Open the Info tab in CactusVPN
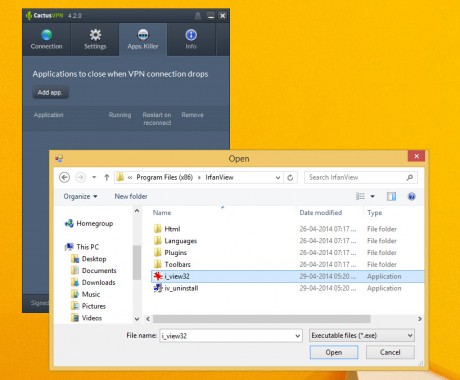The image size is (460, 380). [x=191, y=39]
